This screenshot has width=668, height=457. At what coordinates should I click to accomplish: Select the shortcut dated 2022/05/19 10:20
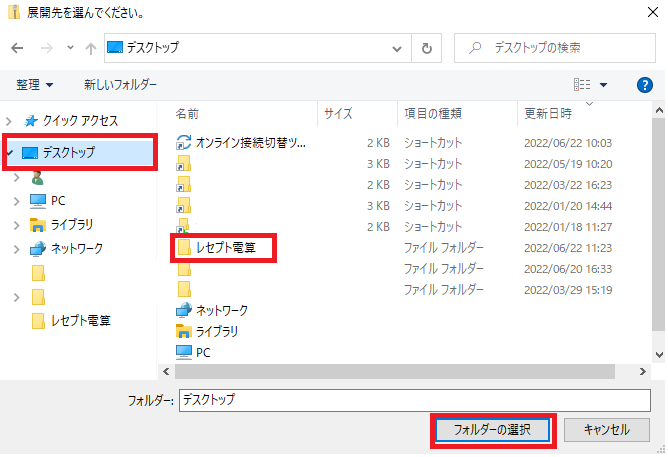click(x=394, y=164)
